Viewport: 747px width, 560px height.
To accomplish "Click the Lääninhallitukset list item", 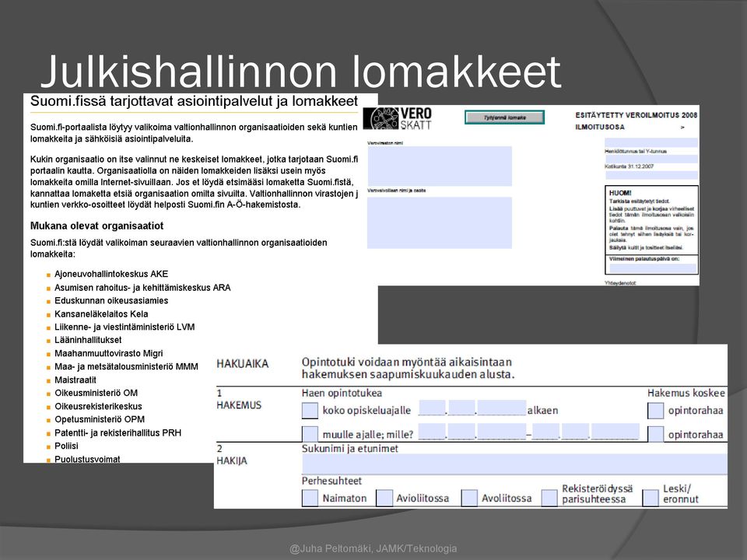I will [88, 340].
